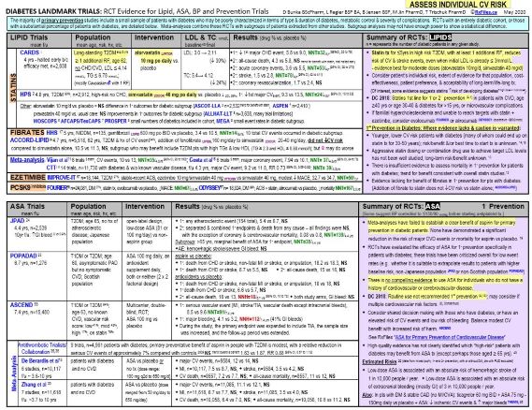532x410 pixels.
Task: Click the ASSESS INDIVIDUAL CV RISK banner
Action: [x=458, y=5]
